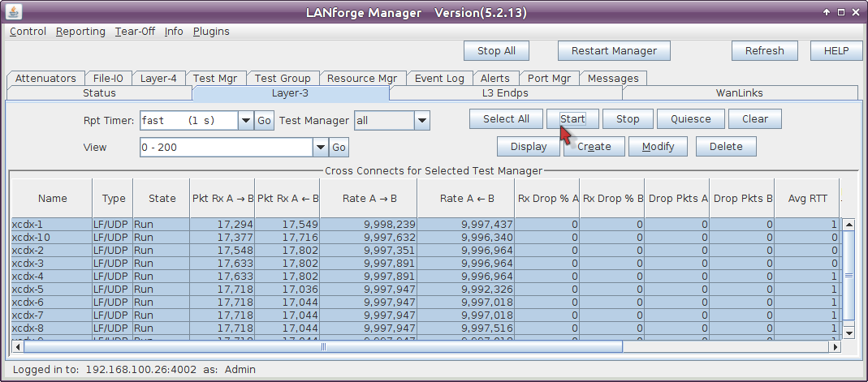The height and width of the screenshot is (382, 868).
Task: Select the xcdx-6 row
Action: [425, 303]
